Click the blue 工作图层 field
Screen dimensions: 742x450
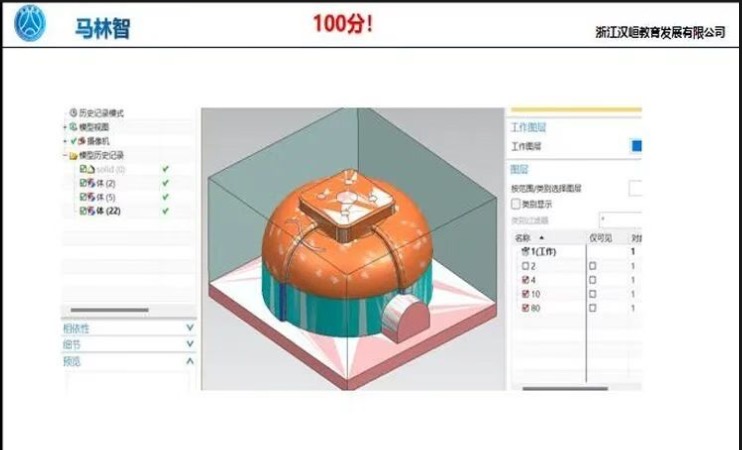[636, 146]
